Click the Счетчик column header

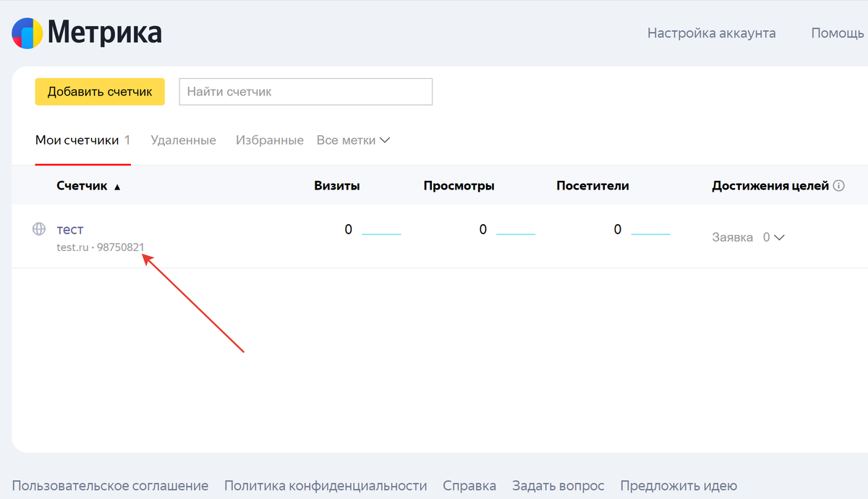pos(82,186)
